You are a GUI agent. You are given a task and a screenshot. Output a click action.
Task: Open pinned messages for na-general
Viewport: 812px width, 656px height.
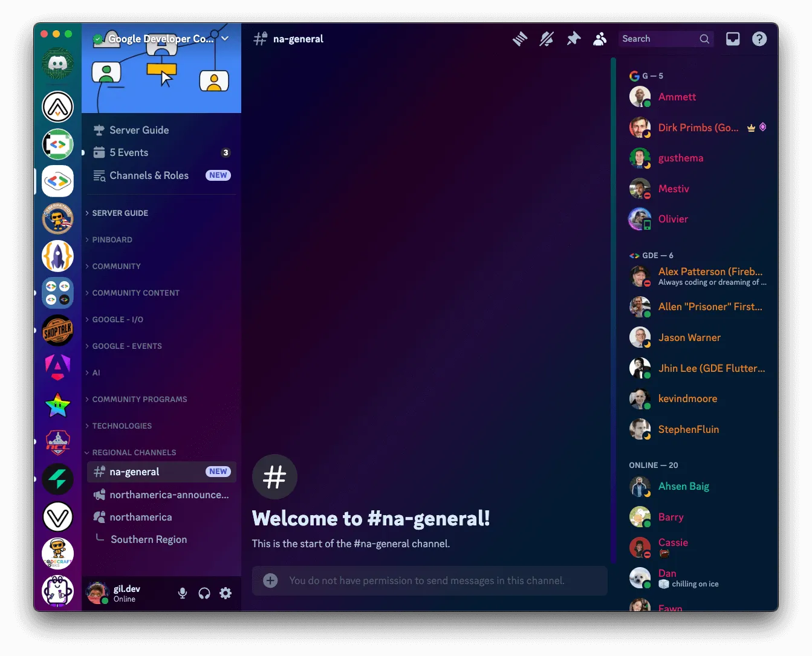pyautogui.click(x=573, y=38)
